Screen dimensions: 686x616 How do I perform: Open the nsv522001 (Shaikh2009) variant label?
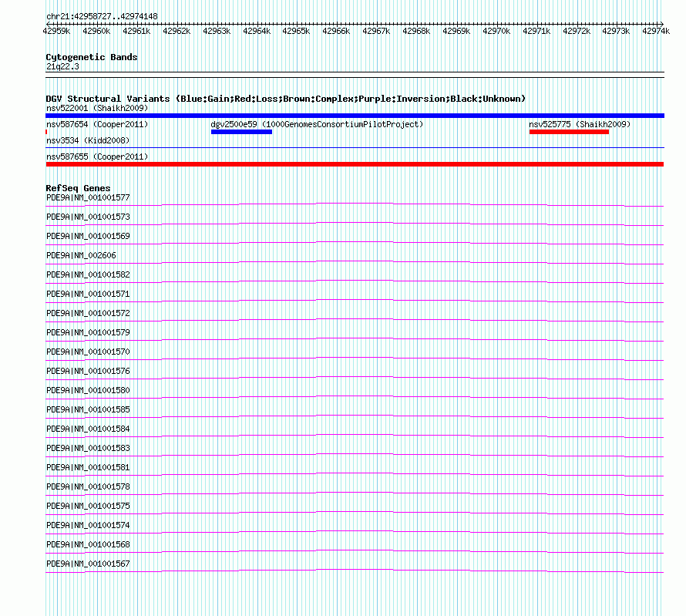[97, 108]
